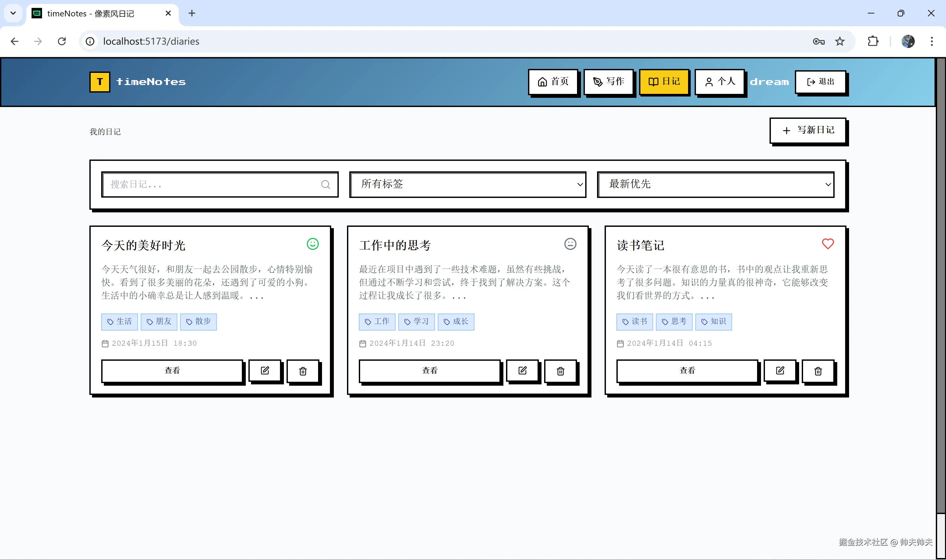Image resolution: width=946 pixels, height=560 pixels.
Task: Open the browser tab search dropdown
Action: 13,13
